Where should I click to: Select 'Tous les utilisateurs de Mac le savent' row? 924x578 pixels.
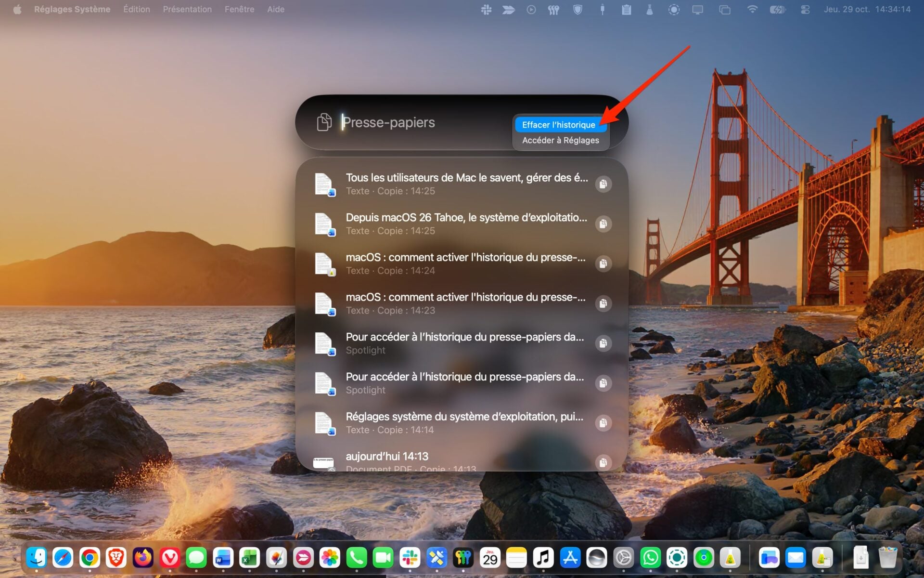pyautogui.click(x=462, y=184)
